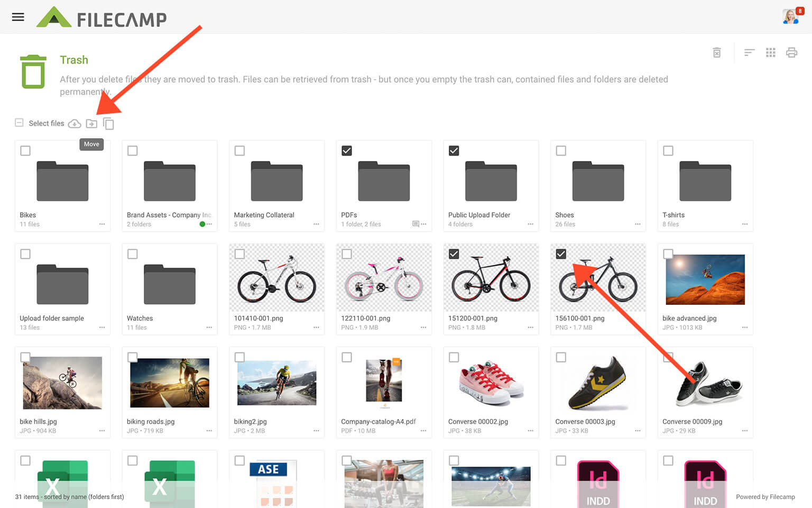Click the copy selected files icon

[108, 123]
